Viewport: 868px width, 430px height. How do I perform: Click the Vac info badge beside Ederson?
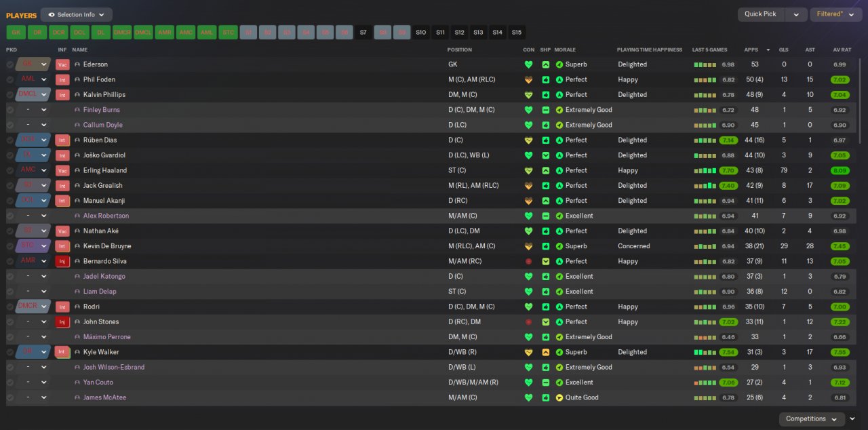(63, 64)
